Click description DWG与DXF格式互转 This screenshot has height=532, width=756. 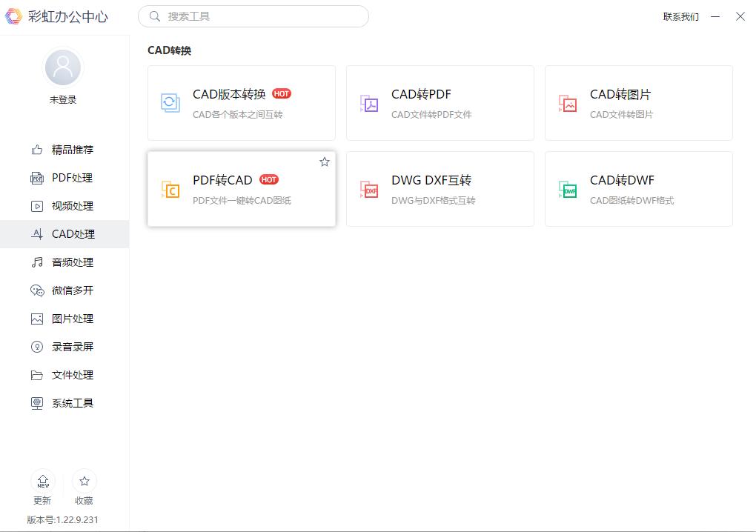point(434,201)
